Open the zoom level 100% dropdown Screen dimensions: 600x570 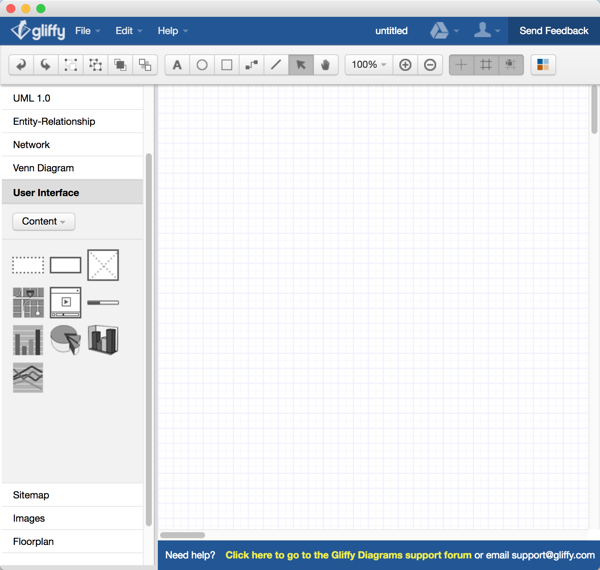[369, 65]
